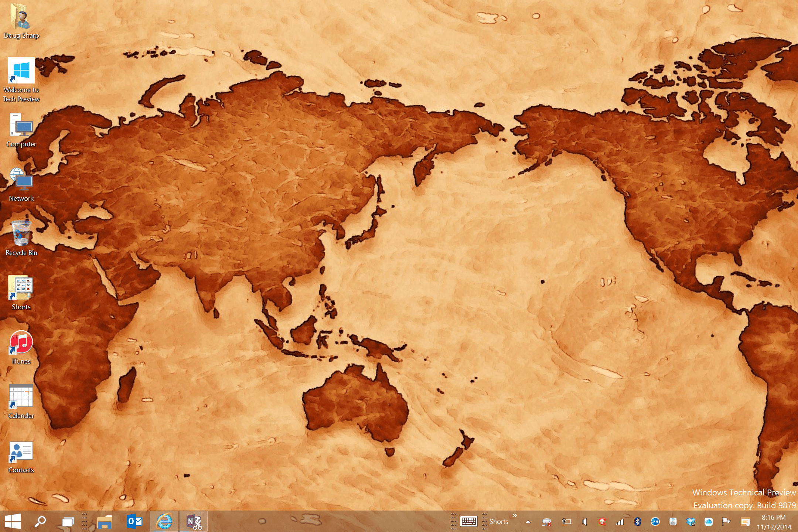The image size is (798, 532).
Task: Open the taskbar Search magnifier
Action: pyautogui.click(x=40, y=521)
